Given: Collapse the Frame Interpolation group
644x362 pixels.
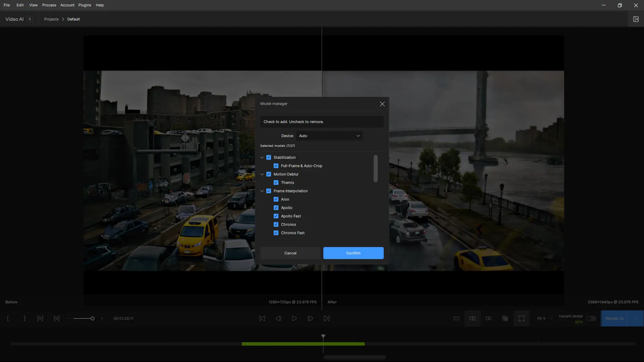Looking at the screenshot, I should (262, 191).
